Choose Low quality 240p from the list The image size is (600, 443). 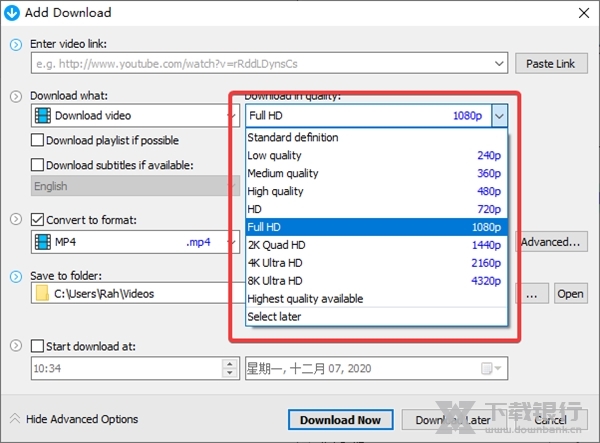[x=376, y=155]
